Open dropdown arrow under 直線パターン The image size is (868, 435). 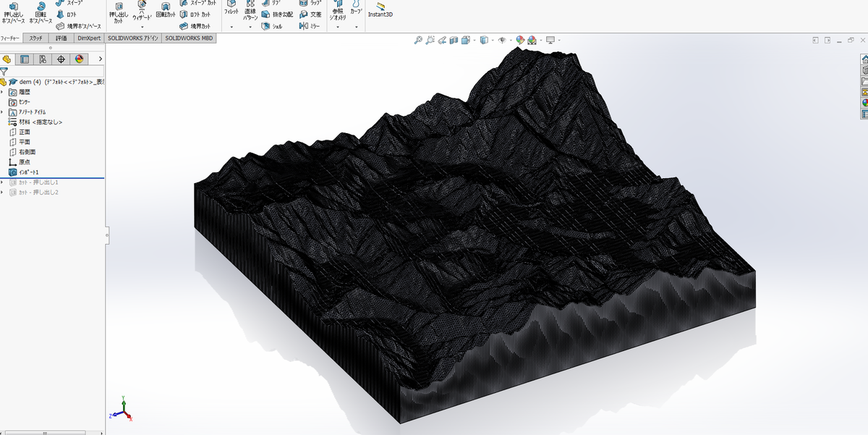pyautogui.click(x=250, y=27)
